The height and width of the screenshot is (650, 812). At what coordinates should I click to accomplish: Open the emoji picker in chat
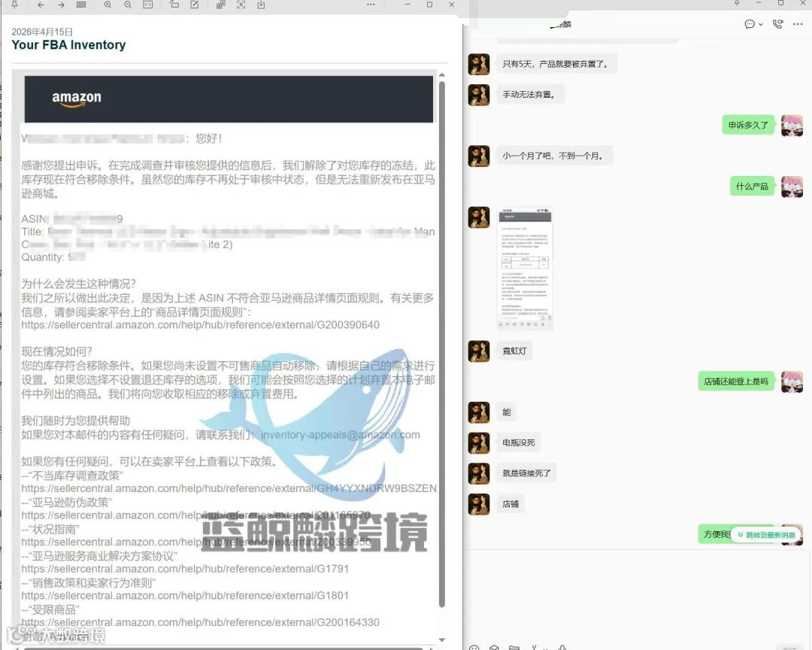(x=474, y=648)
